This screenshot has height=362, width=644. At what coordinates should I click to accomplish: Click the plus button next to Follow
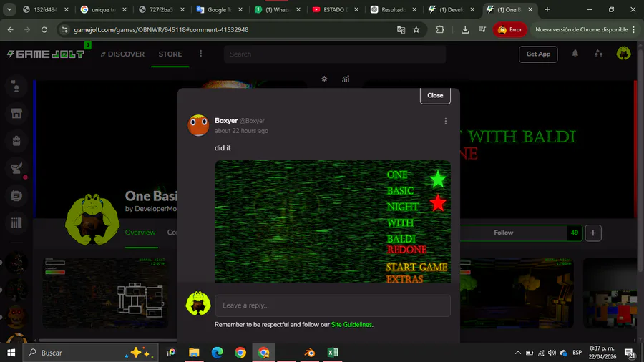click(592, 233)
